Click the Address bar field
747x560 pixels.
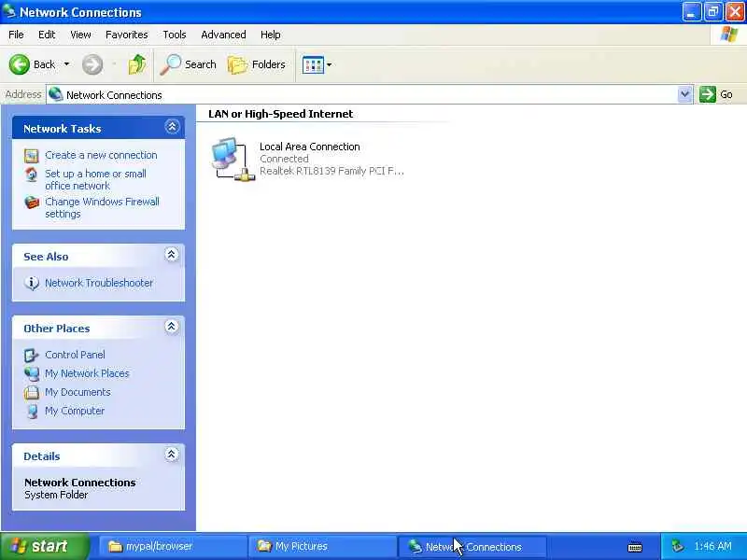coord(362,95)
